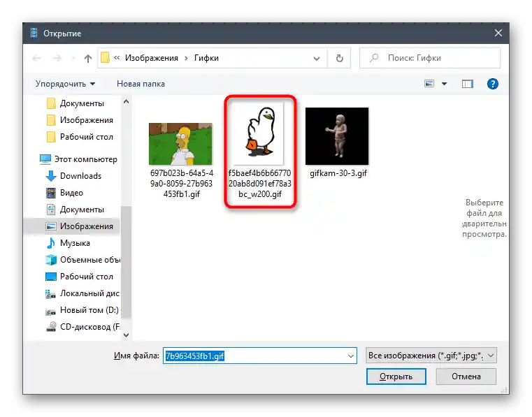This screenshot has width=532, height=417.
Task: Click the navigation pane scroll up arrow
Action: click(x=127, y=101)
